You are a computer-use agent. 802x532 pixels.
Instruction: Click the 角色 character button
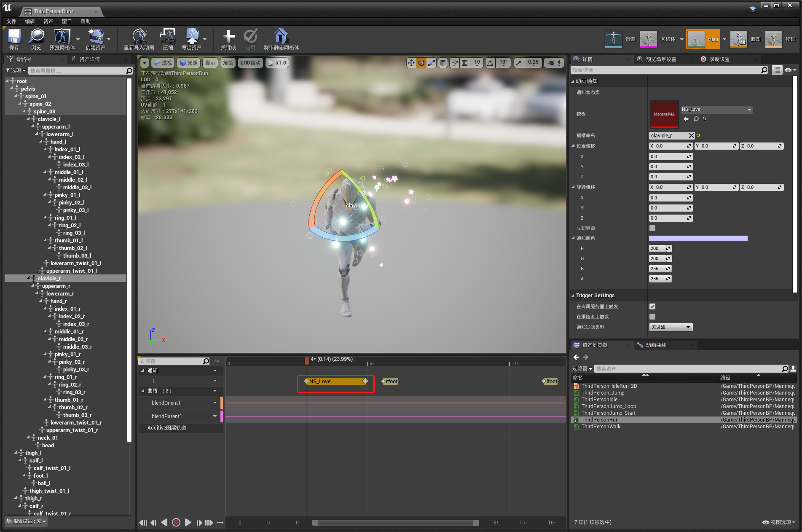click(228, 63)
